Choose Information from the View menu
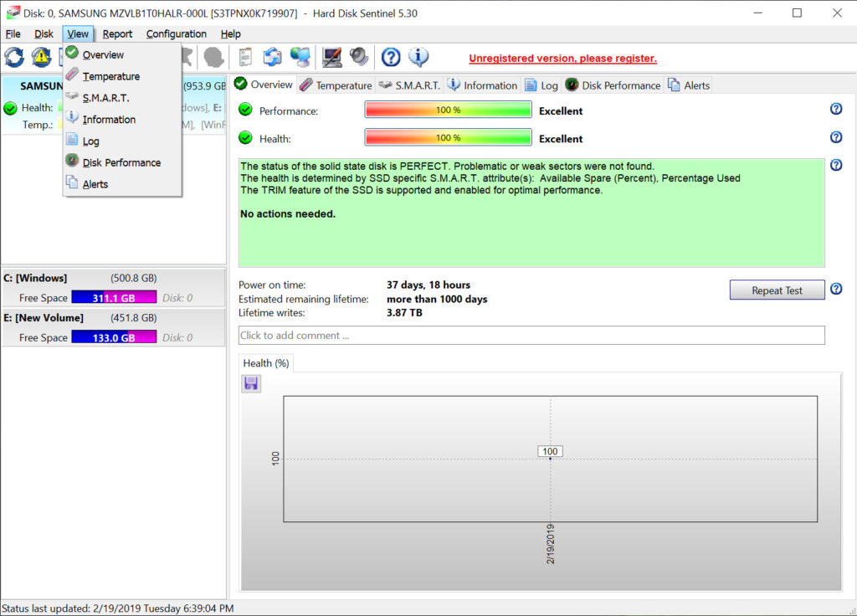Image resolution: width=857 pixels, height=616 pixels. click(122, 119)
